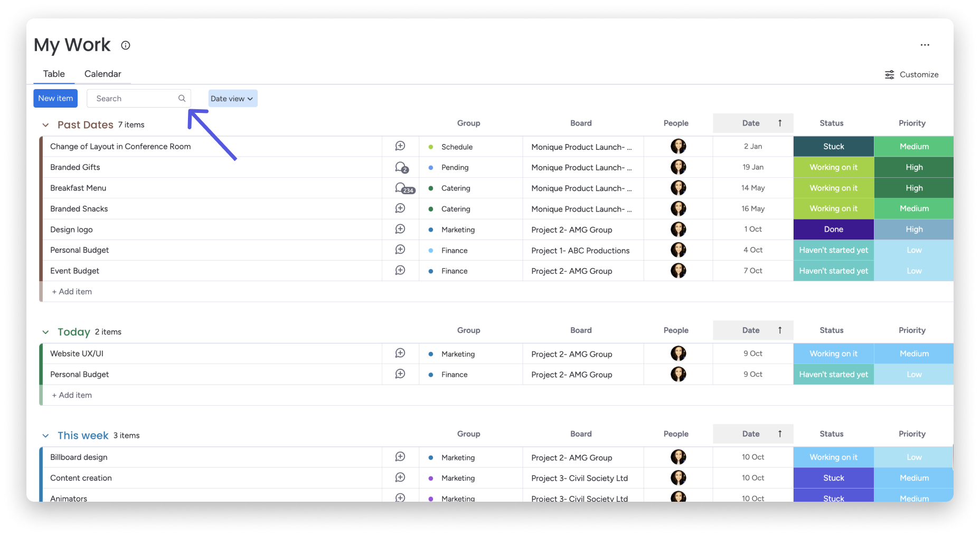Image resolution: width=980 pixels, height=536 pixels.
Task: Open the Date view dropdown
Action: coord(232,99)
